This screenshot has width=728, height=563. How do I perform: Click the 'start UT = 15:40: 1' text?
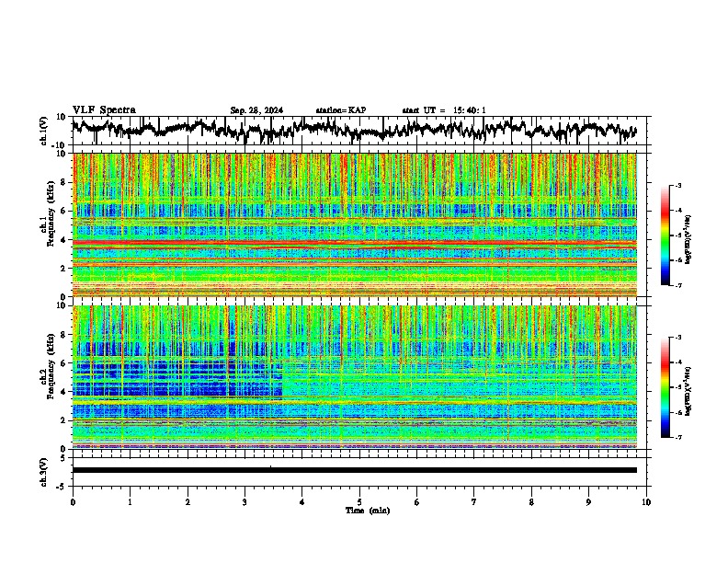(444, 110)
